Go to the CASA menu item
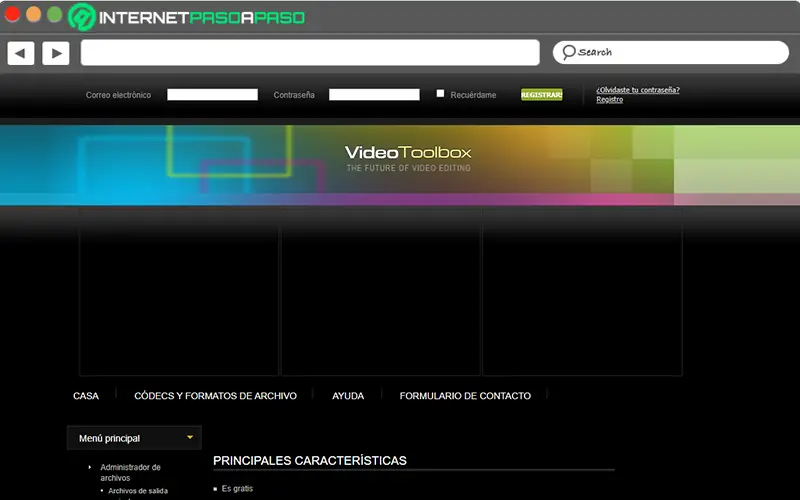 coord(86,396)
